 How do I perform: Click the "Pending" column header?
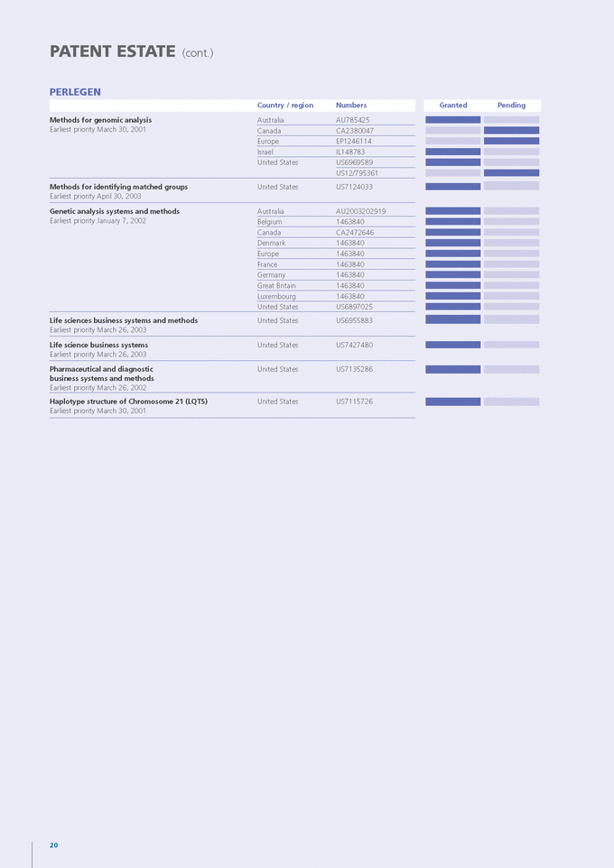pos(511,106)
